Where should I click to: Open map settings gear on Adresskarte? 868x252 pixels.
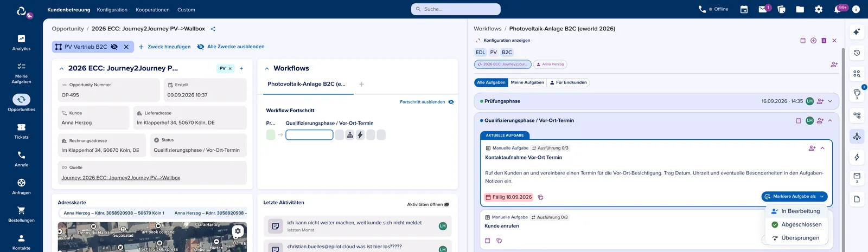click(238, 231)
